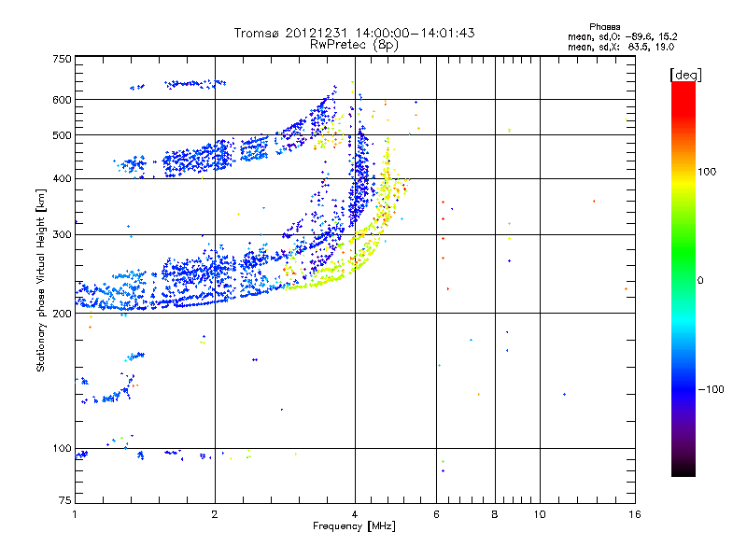Click the x-axis tick label "10"
Viewport: 747px width, 560px height.
pyautogui.click(x=540, y=514)
